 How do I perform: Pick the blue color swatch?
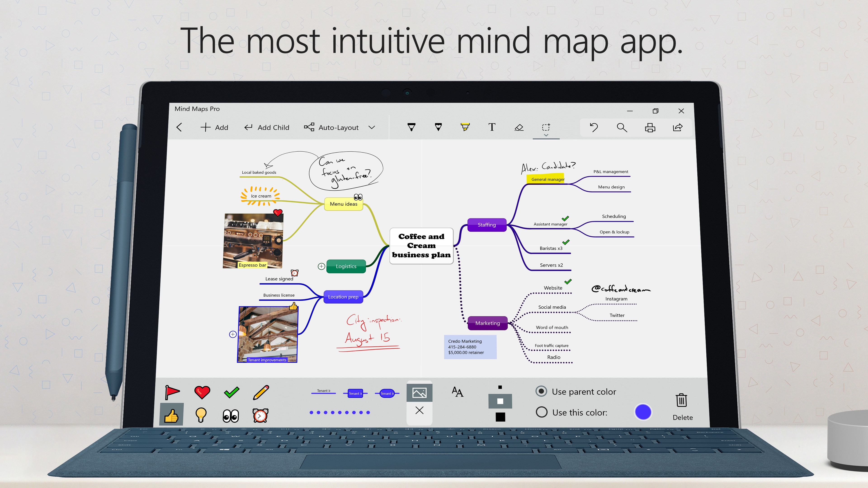point(643,412)
